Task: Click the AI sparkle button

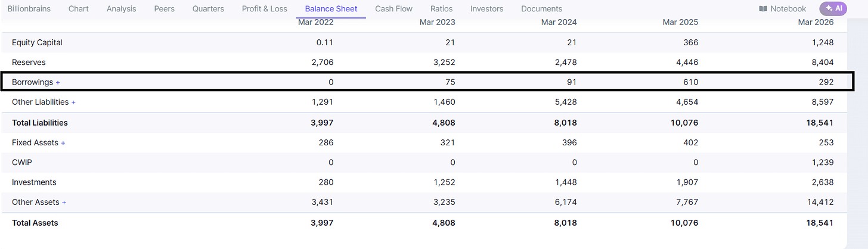Action: [833, 8]
